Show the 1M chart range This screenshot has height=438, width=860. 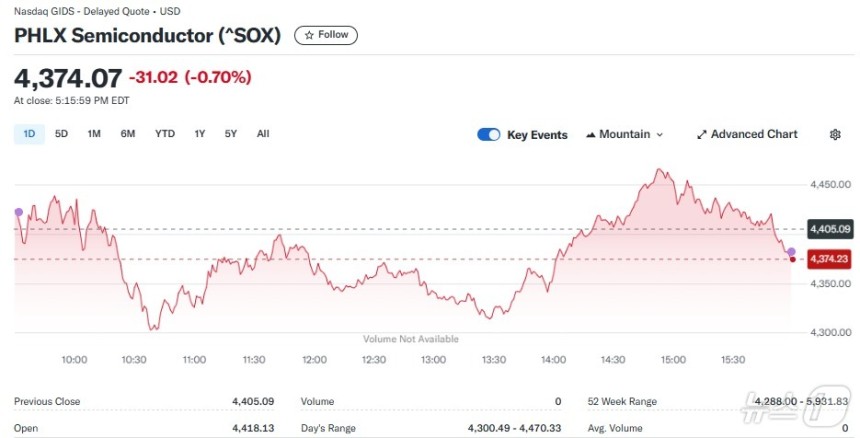click(x=94, y=134)
